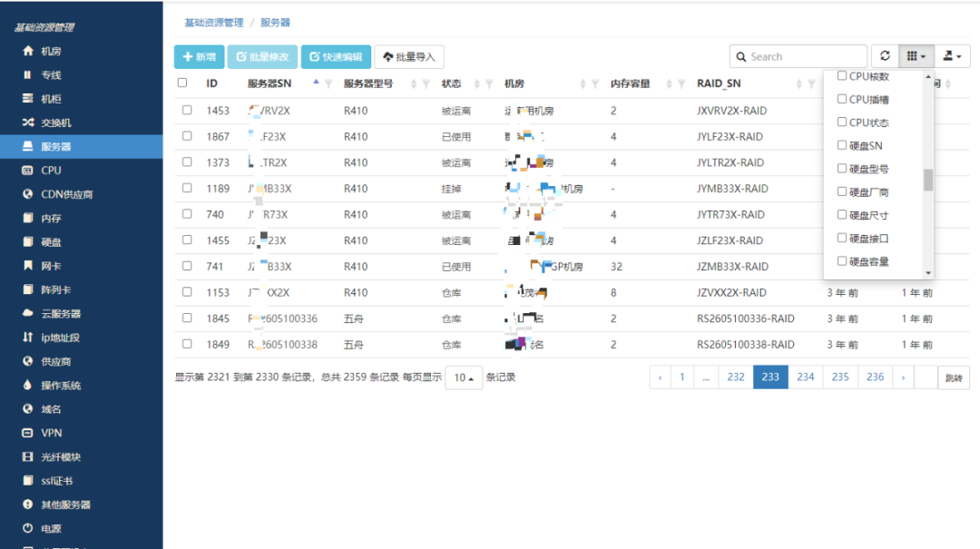The height and width of the screenshot is (549, 980).
Task: Toggle the column chooser dropdown
Action: pyautogui.click(x=916, y=56)
